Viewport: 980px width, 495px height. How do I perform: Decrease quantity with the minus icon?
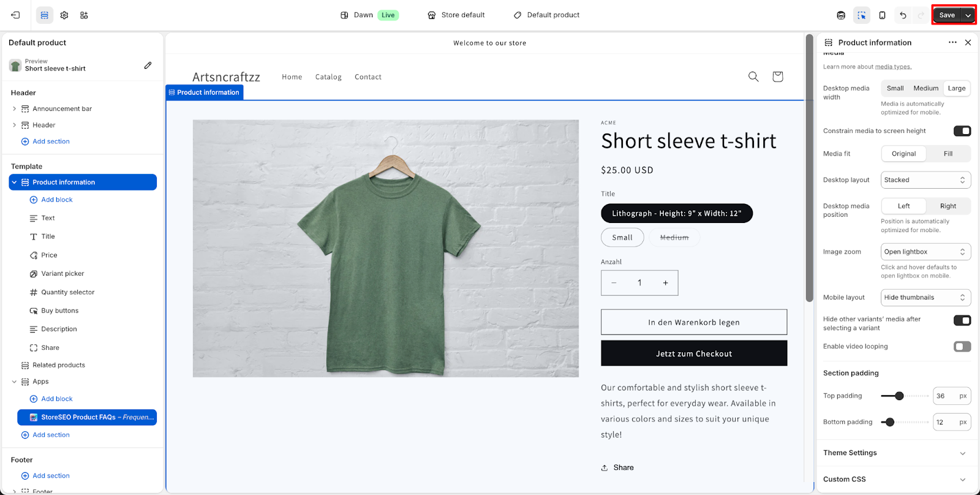pos(614,283)
